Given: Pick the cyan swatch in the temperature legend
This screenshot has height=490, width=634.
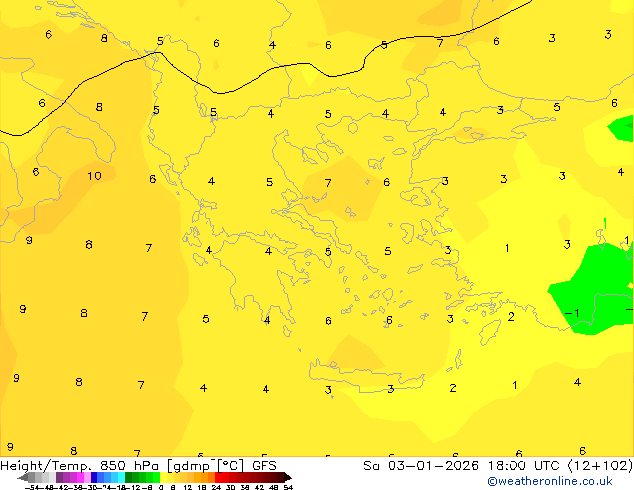Looking at the screenshot, I should point(121,477).
